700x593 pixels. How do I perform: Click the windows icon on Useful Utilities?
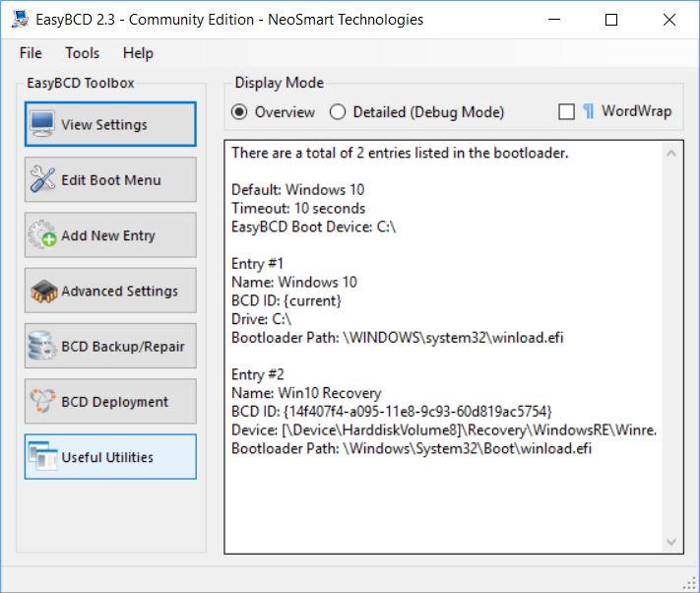42,456
